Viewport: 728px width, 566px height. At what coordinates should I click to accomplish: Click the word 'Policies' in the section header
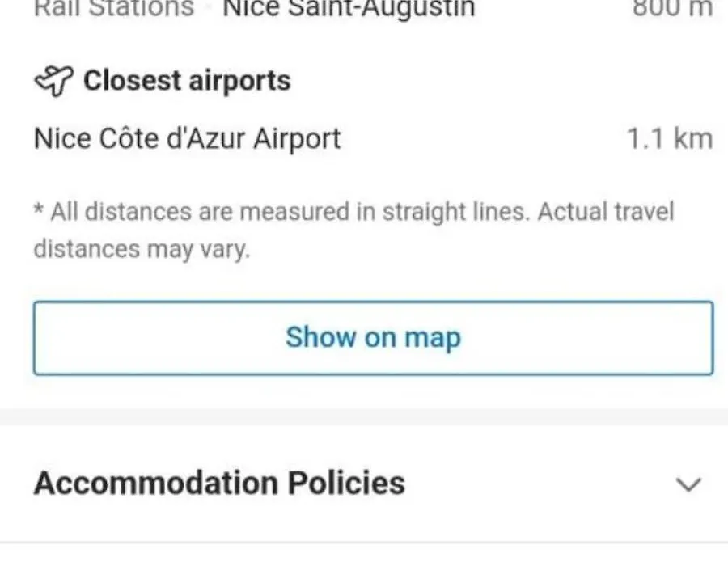pos(346,483)
